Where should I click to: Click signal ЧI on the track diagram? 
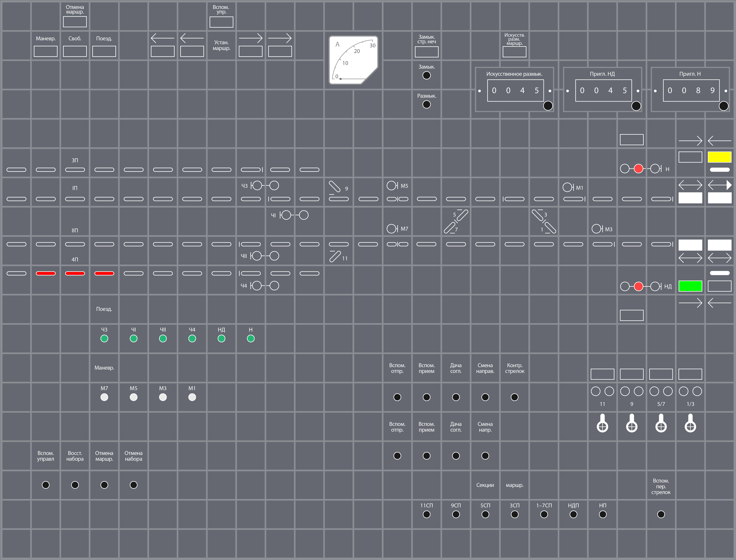(x=294, y=215)
